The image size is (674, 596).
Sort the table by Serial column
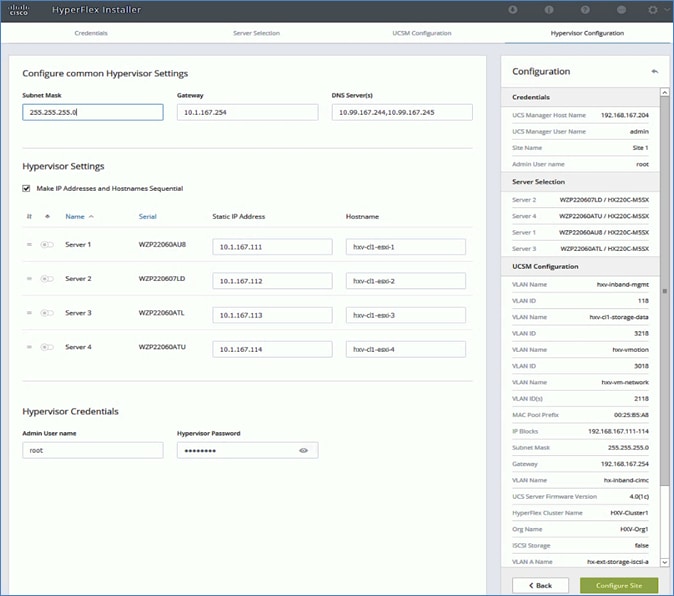click(x=149, y=216)
